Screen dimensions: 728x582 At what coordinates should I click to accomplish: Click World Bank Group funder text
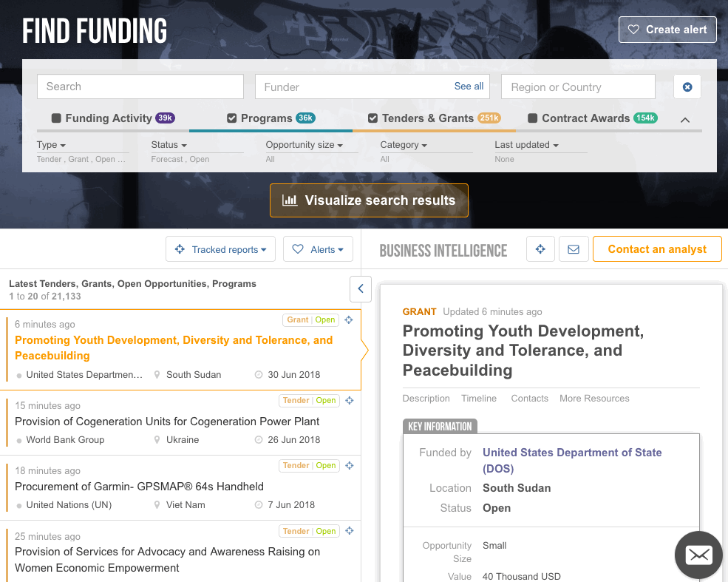[65, 439]
